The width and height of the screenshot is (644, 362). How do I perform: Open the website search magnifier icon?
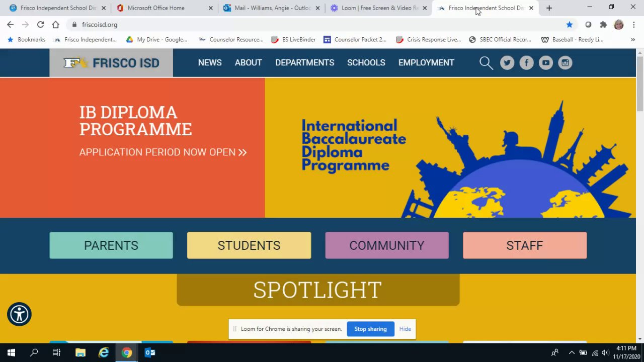click(x=486, y=63)
